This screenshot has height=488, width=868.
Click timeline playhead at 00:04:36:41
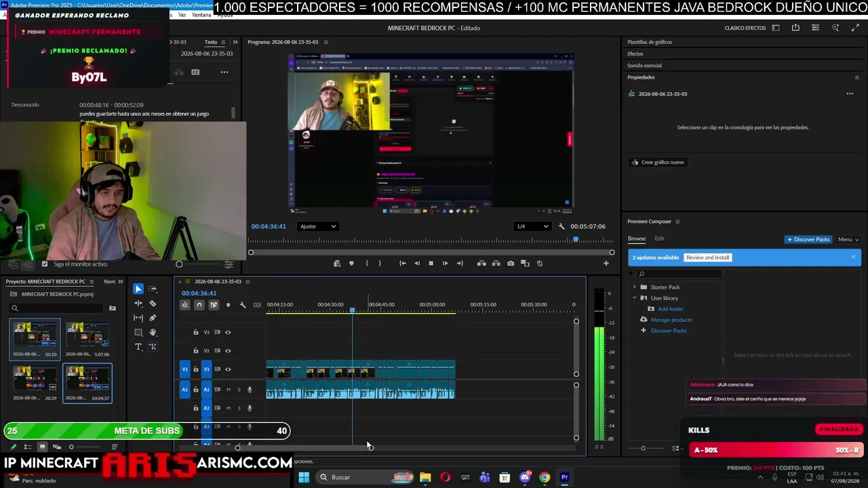click(352, 310)
